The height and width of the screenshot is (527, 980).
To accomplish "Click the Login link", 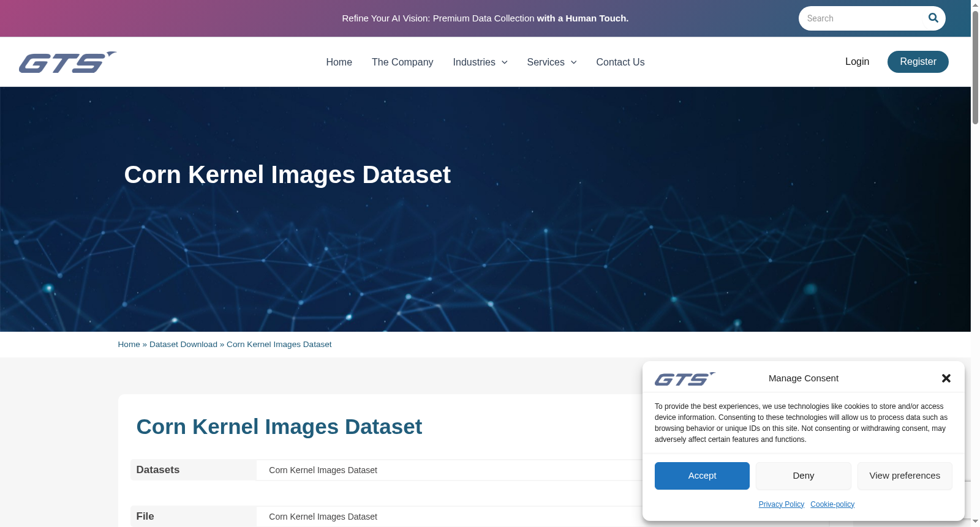I will click(857, 61).
